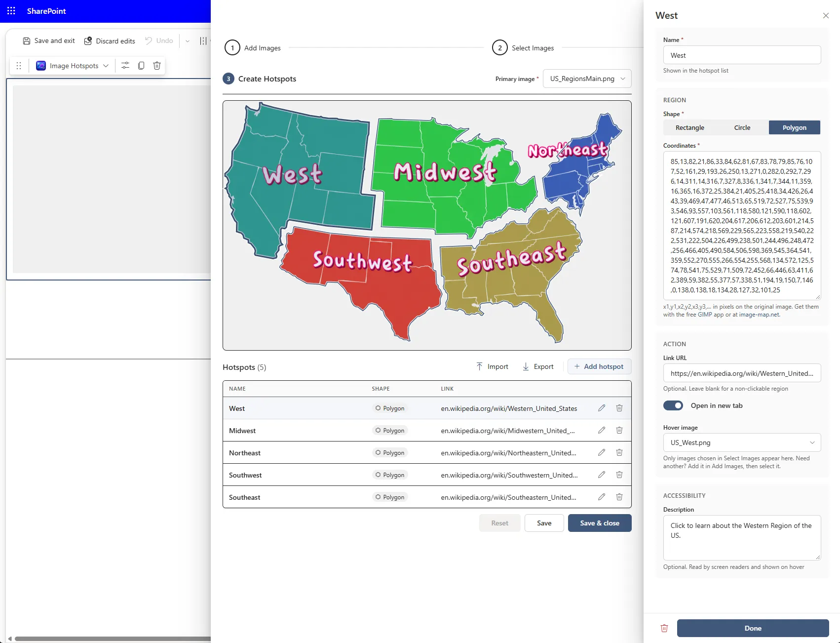The height and width of the screenshot is (643, 840).
Task: Delete the Southwest hotspot row
Action: point(619,475)
